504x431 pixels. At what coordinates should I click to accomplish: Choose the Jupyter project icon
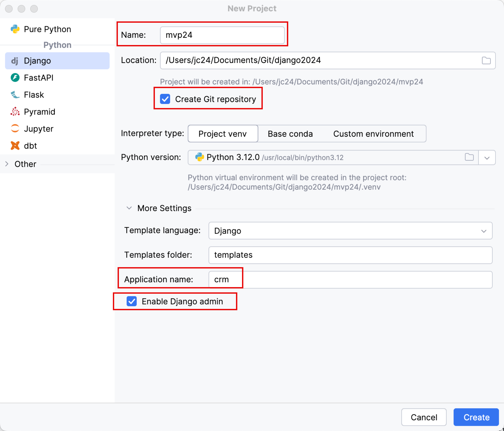pos(15,129)
